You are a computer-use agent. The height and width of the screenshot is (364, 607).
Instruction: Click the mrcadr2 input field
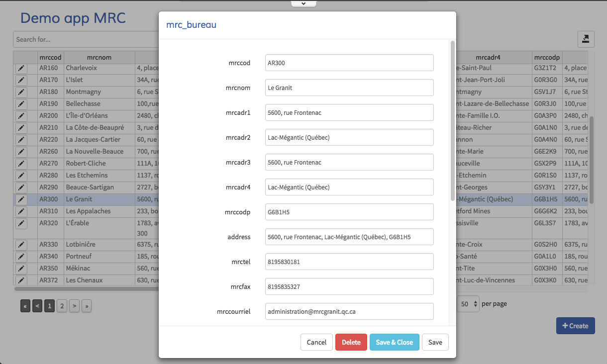click(349, 137)
